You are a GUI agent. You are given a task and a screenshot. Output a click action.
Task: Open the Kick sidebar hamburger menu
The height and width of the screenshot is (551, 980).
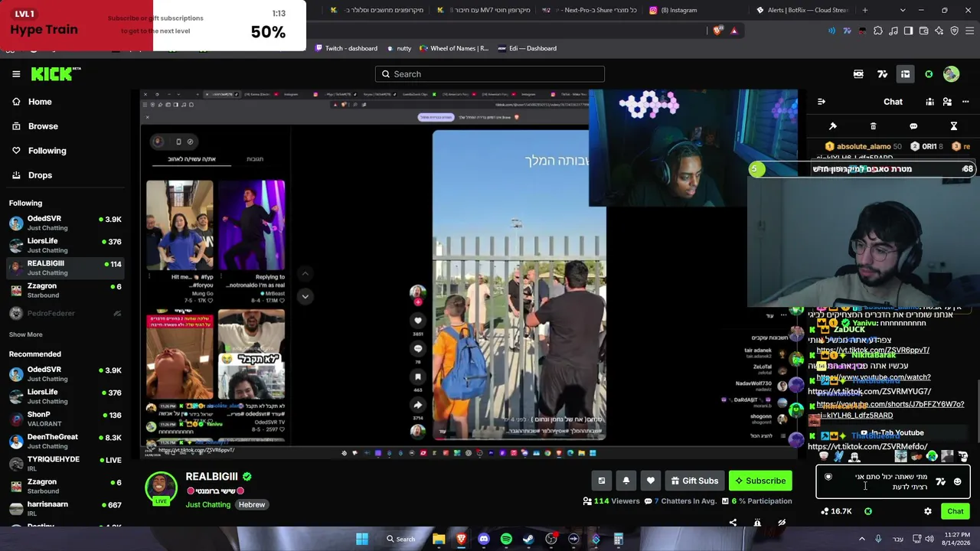[x=16, y=74]
